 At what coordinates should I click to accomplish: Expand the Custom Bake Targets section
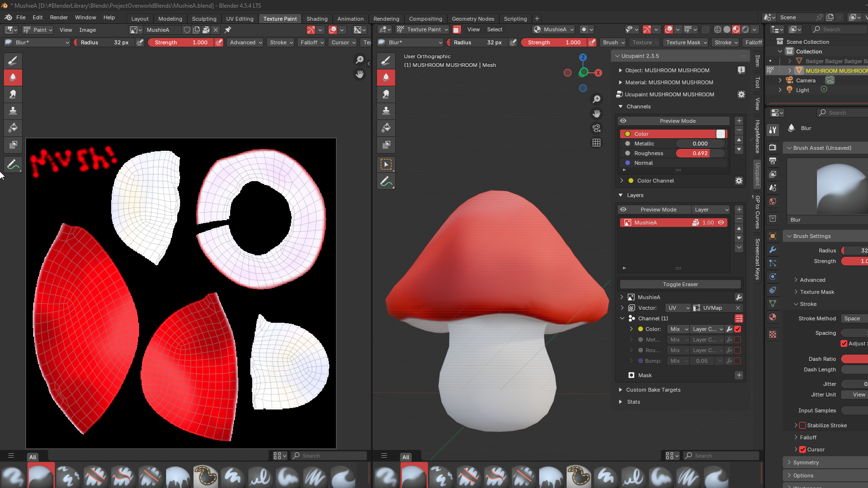[x=653, y=390]
